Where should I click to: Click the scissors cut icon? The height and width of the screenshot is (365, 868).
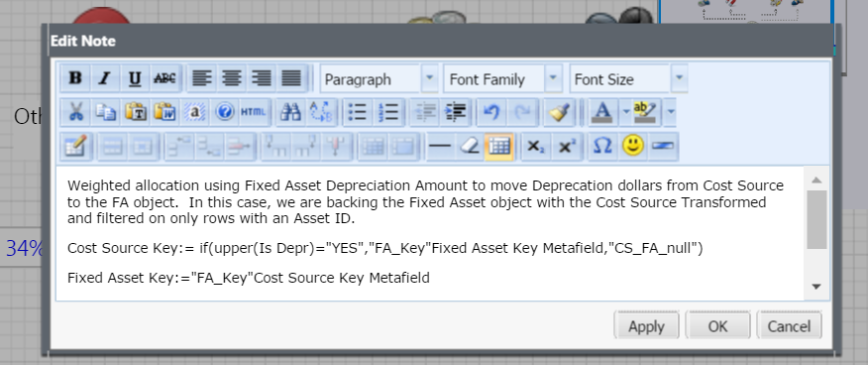coord(75,112)
